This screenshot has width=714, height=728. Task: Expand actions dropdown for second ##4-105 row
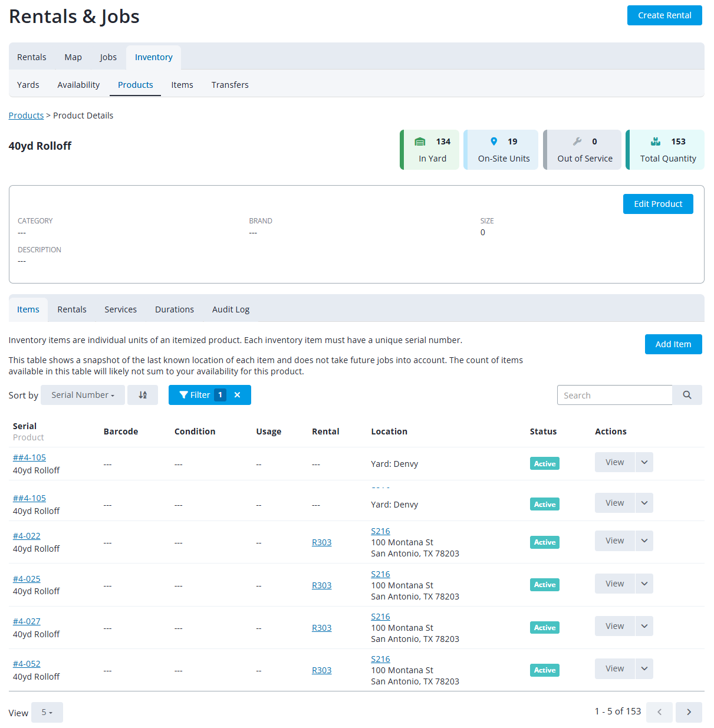point(644,503)
